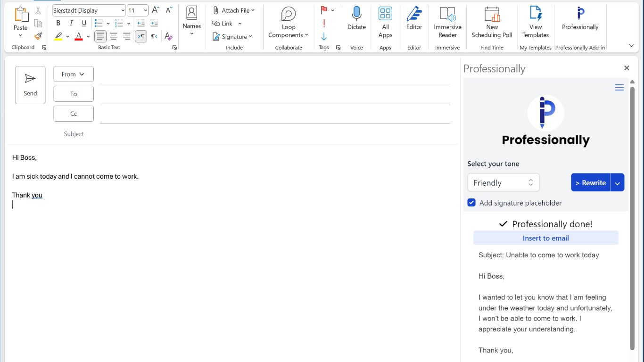
Task: Open the Follow Up flag dropdown
Action: 333,10
